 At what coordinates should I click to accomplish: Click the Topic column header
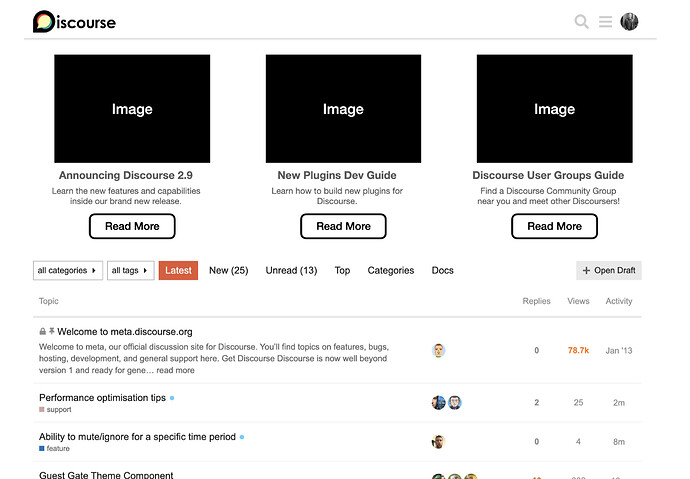click(48, 301)
